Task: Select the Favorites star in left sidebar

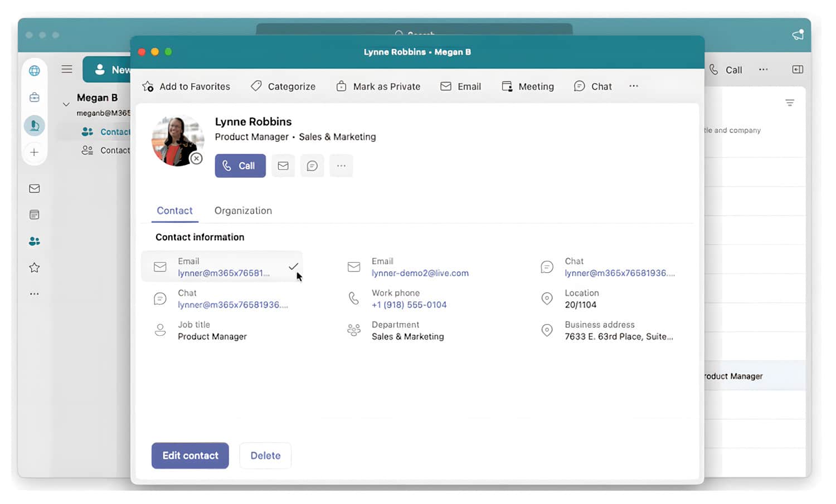Action: coord(35,268)
